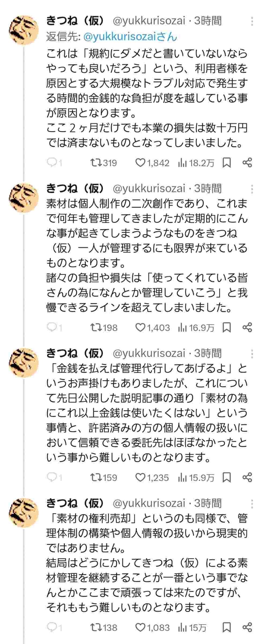
Task: Open more options on the second tweet
Action: pos(252,189)
